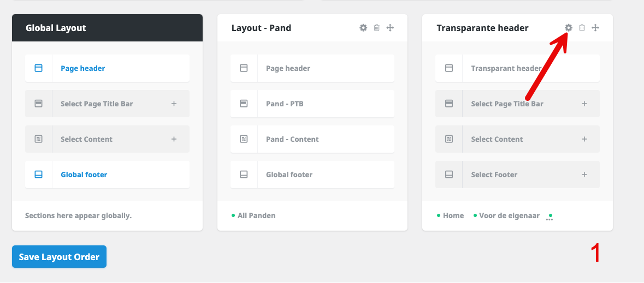The image size is (644, 283).
Task: Select Pand - PTB section in Layout - Pand
Action: tap(312, 104)
